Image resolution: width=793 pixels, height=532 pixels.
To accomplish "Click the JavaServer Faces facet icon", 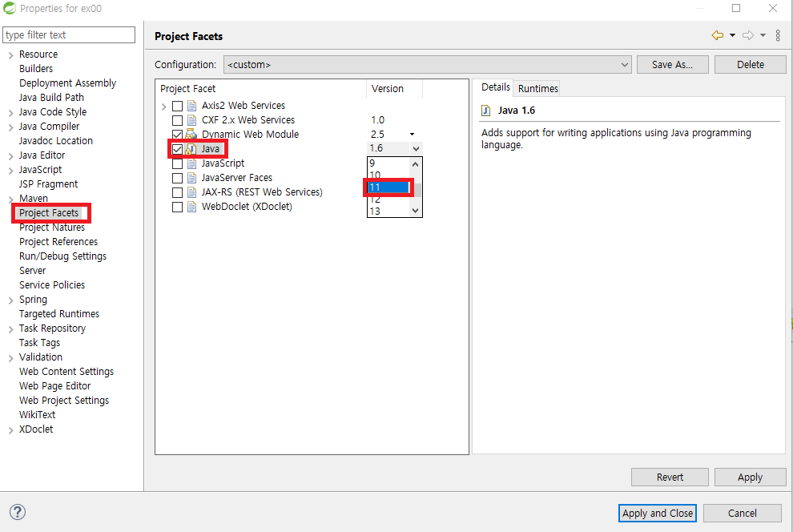I will (191, 178).
